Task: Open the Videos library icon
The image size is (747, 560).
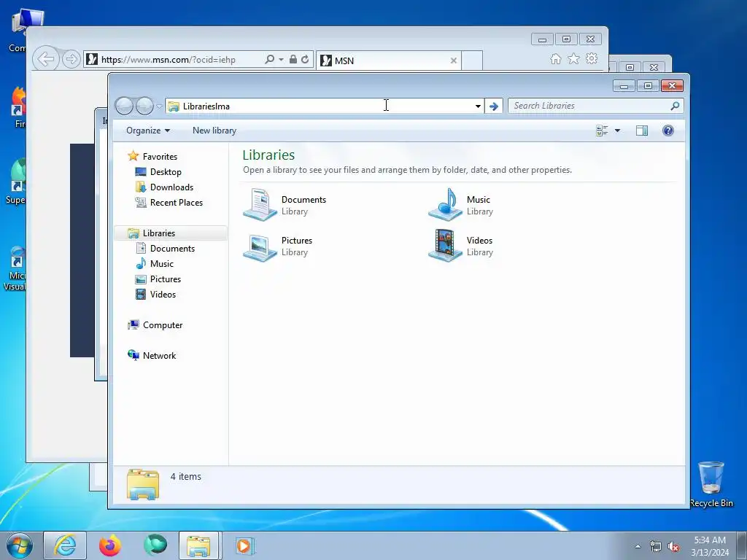Action: (446, 246)
